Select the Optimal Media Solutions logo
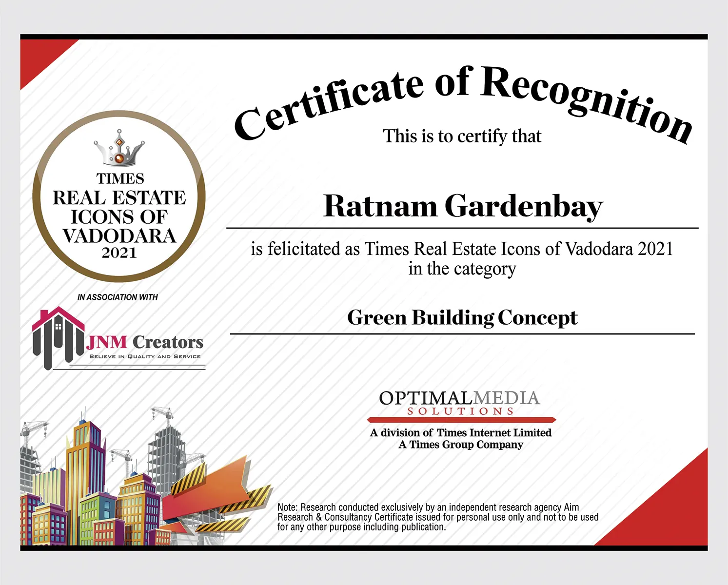Image resolution: width=728 pixels, height=585 pixels. tap(460, 403)
